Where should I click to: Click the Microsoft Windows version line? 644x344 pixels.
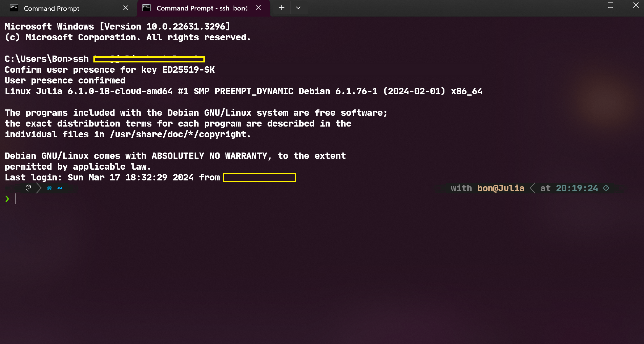(117, 27)
